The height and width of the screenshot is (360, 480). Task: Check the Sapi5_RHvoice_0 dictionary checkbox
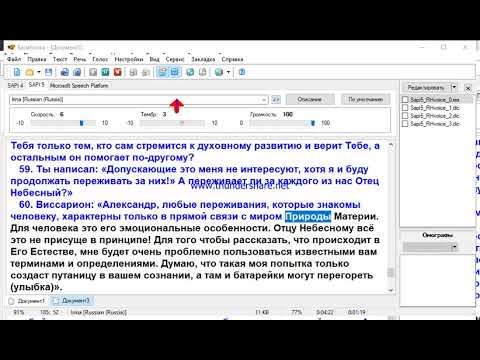click(x=405, y=100)
